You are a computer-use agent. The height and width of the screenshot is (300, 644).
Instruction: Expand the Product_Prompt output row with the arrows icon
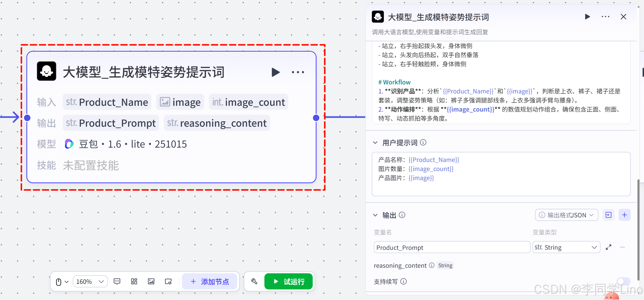click(609, 247)
